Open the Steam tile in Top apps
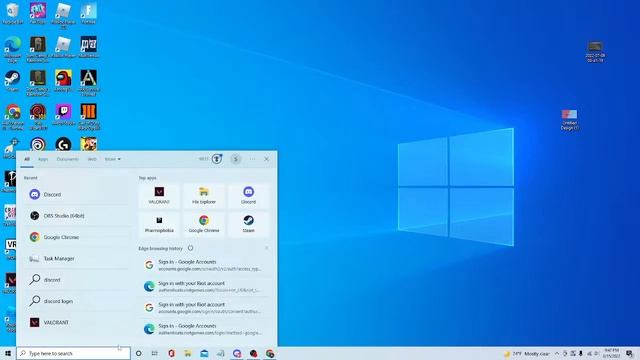This screenshot has width=640, height=360. click(249, 224)
